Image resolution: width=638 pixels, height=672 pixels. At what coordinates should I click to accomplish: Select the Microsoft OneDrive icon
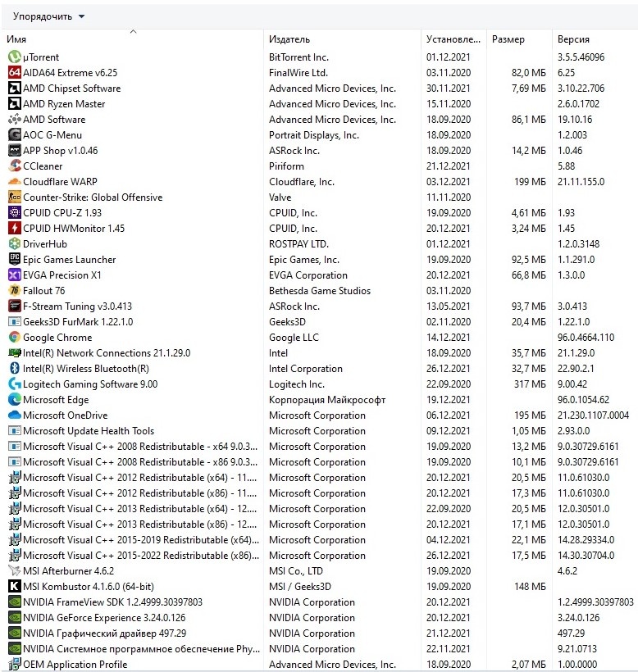pyautogui.click(x=15, y=415)
